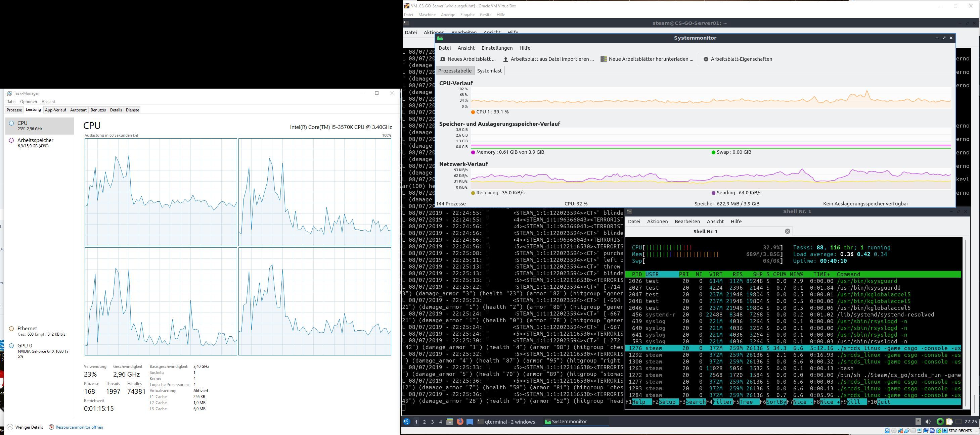
Task: Click the volume icon in the system tray
Action: (x=928, y=422)
